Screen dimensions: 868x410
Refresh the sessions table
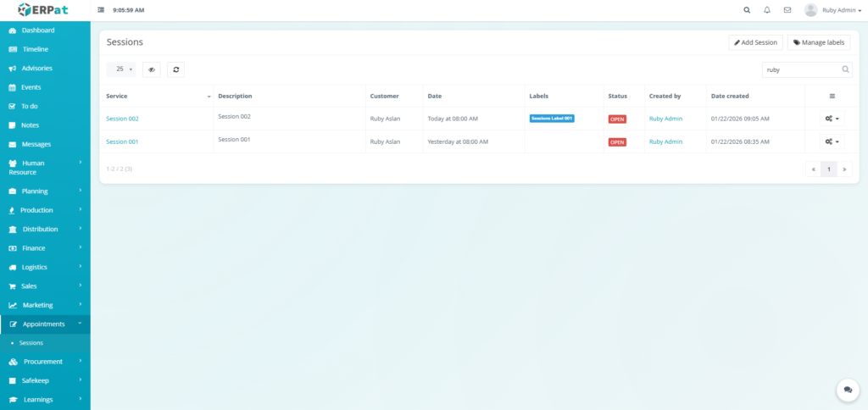tap(175, 69)
